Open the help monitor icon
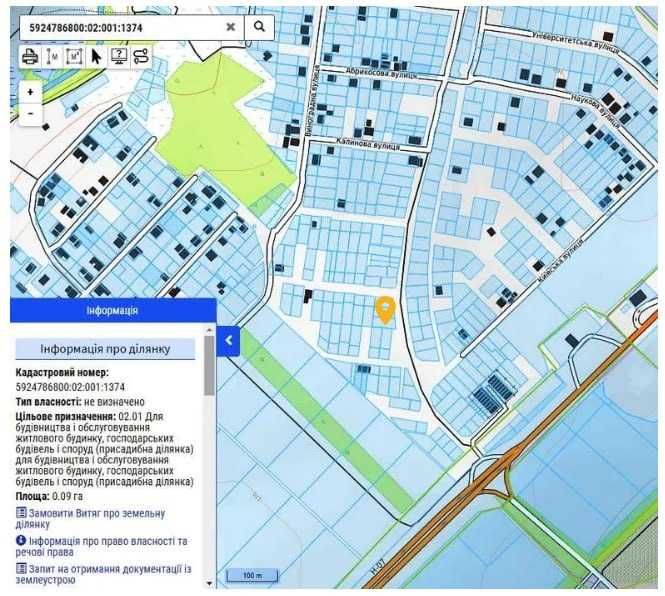The image size is (665, 596). (x=119, y=56)
